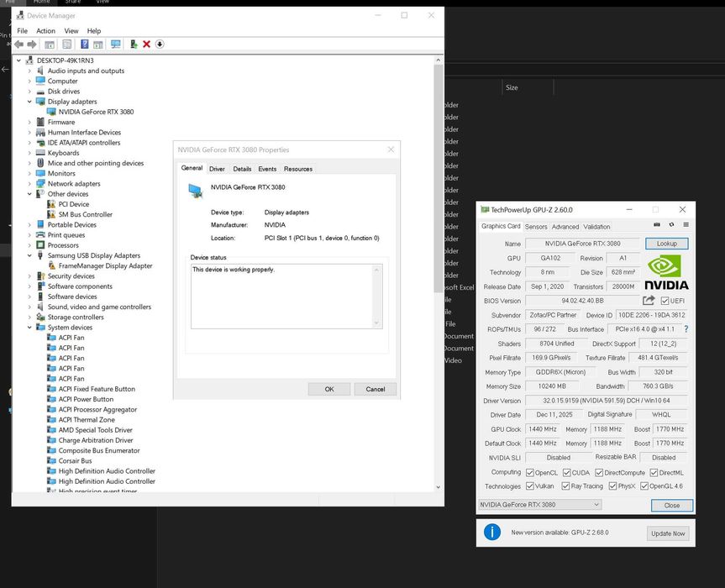Click Cancel in RTX 3080 Properties dialog
Screen dimensions: 725x588
pyautogui.click(x=376, y=389)
